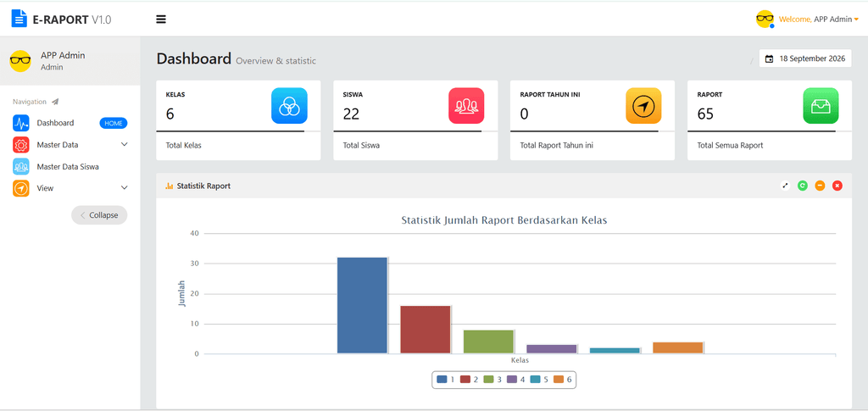Click the E-RAPORT V1.0 brand text
The width and height of the screenshot is (868, 411).
coord(72,19)
